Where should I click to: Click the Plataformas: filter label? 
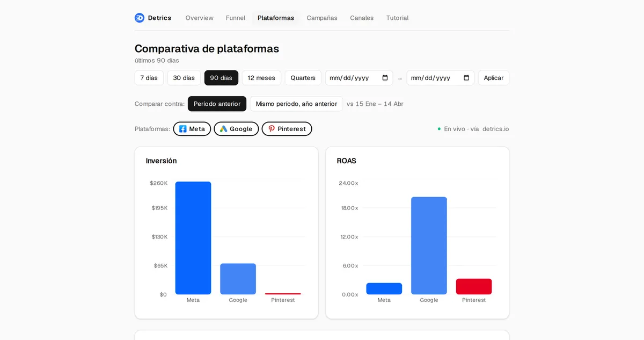tap(152, 129)
